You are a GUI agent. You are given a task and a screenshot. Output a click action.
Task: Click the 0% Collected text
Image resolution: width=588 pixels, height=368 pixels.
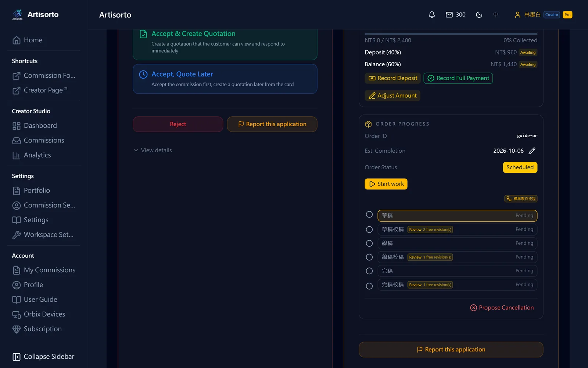point(520,40)
